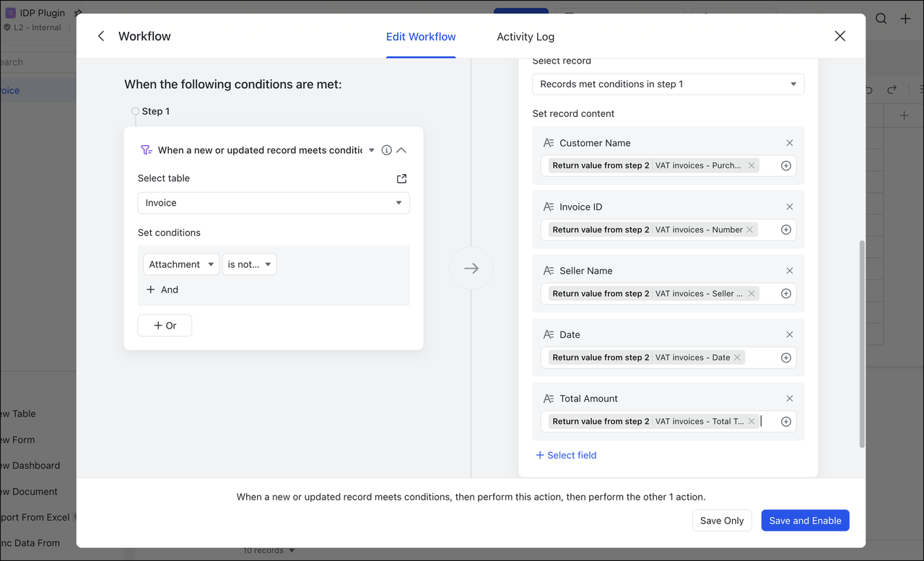Collapse the Step 1 trigger card
Viewport: 924px width, 561px height.
(x=402, y=150)
